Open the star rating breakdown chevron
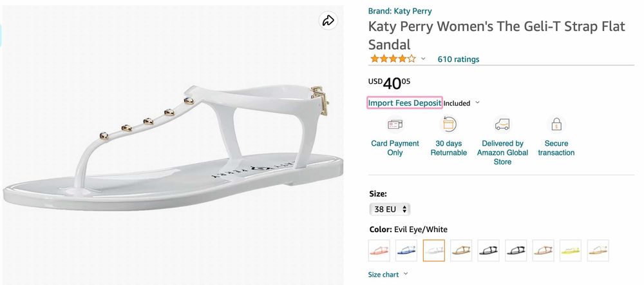The image size is (644, 285). [x=423, y=59]
